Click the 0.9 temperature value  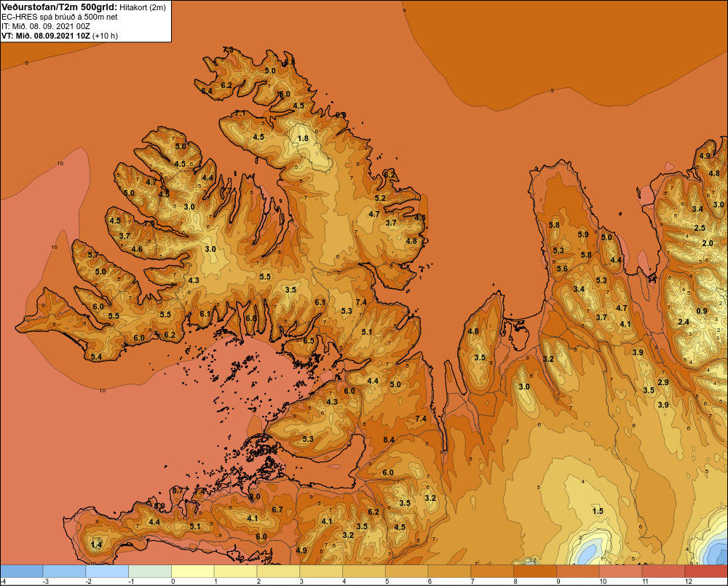coord(702,311)
